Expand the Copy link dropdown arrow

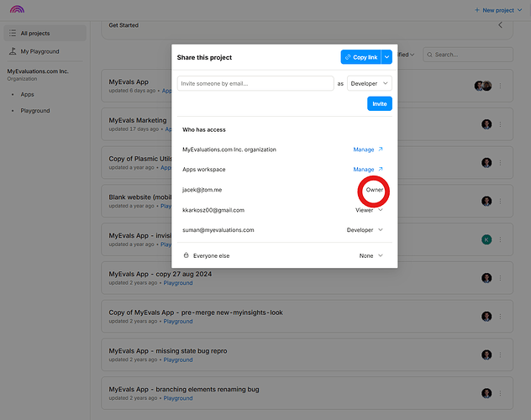click(386, 57)
